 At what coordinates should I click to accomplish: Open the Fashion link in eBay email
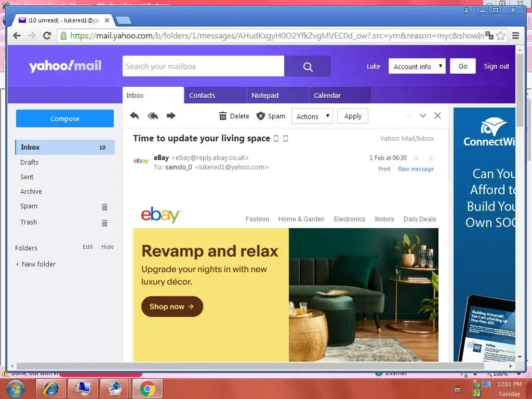[x=257, y=219]
